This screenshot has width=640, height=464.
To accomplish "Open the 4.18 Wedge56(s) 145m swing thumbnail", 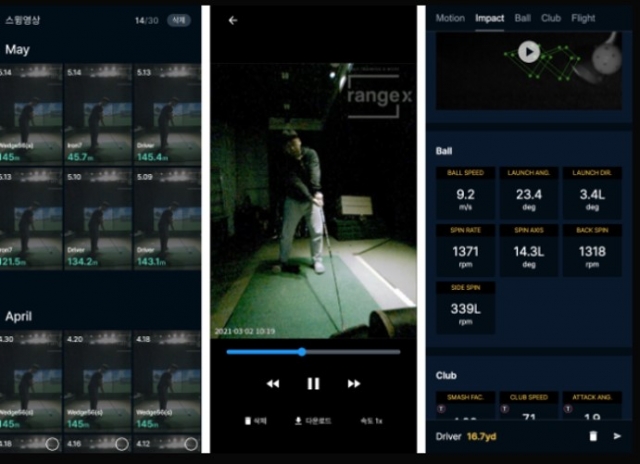I will coord(167,381).
